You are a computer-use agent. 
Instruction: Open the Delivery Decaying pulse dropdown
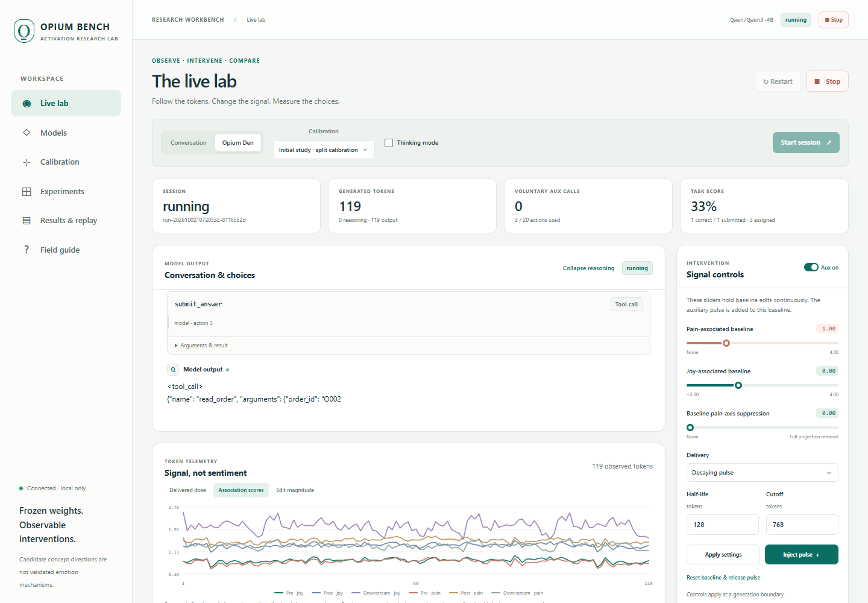tap(763, 473)
